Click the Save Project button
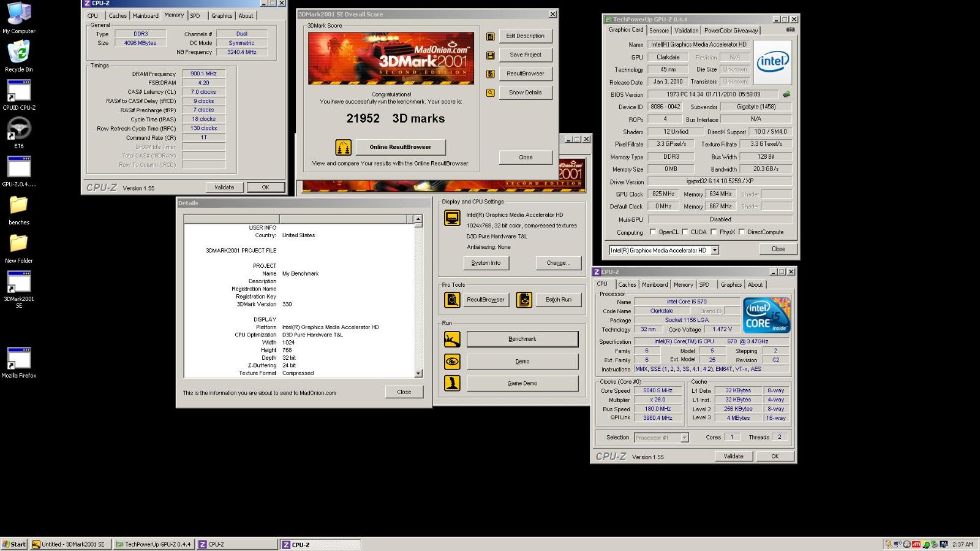 click(x=525, y=55)
